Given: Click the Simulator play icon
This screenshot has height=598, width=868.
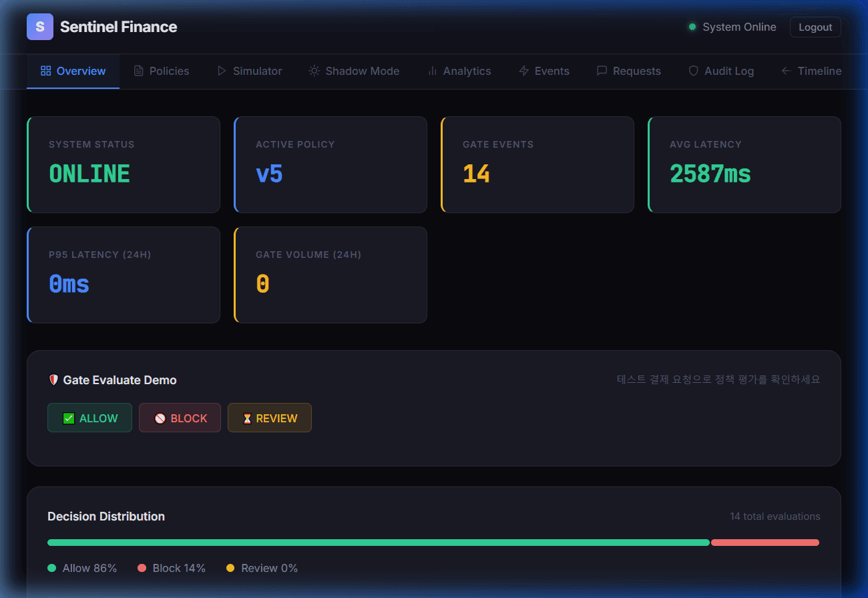Looking at the screenshot, I should click(x=222, y=71).
